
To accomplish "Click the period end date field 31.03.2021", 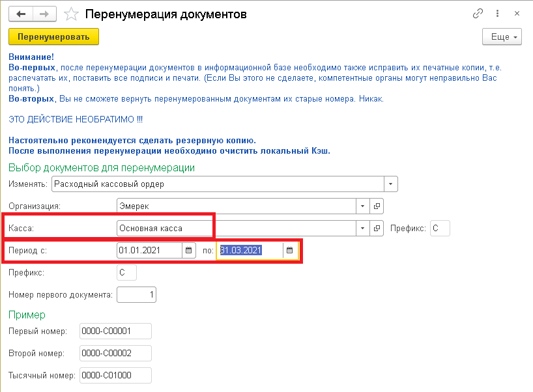I will 250,250.
